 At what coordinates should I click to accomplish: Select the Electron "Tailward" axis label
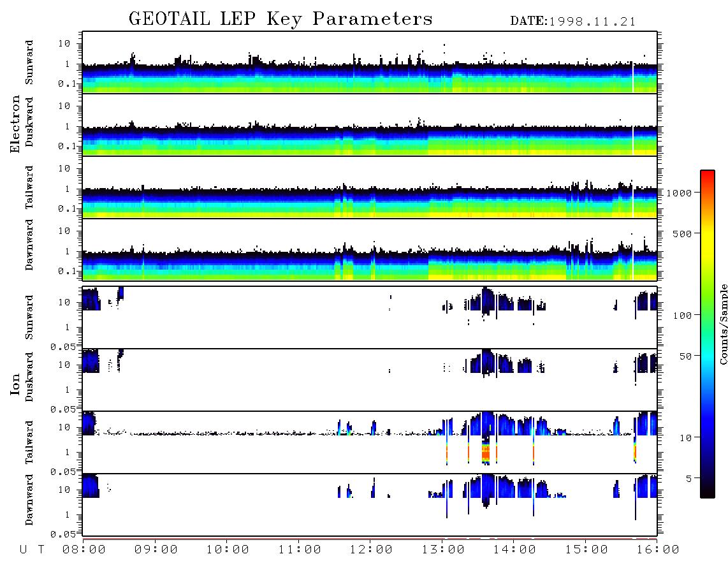(29, 187)
